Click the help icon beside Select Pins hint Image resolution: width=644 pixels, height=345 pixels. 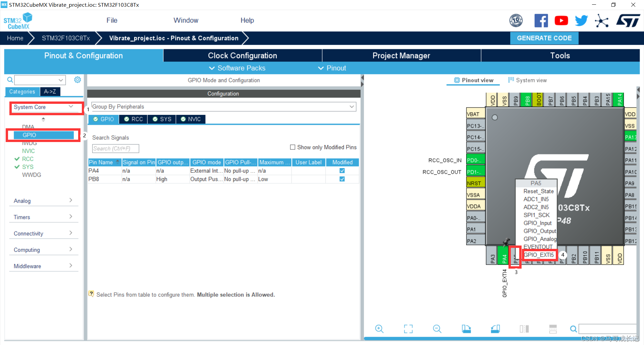[x=91, y=294]
